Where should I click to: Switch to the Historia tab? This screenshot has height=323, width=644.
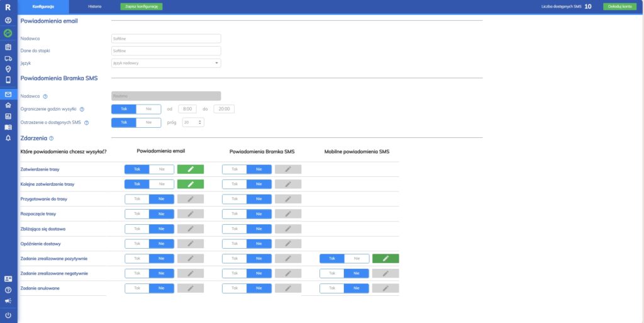[95, 6]
